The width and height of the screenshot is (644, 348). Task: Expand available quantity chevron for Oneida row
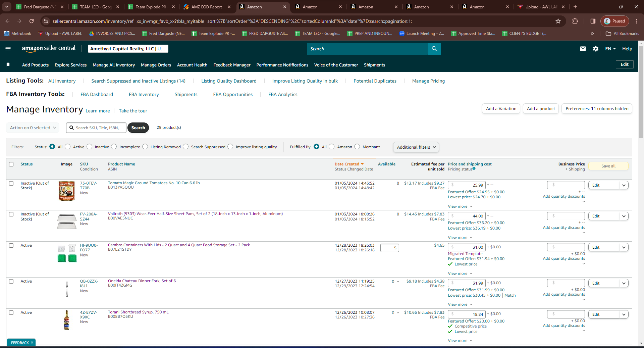coord(398,282)
